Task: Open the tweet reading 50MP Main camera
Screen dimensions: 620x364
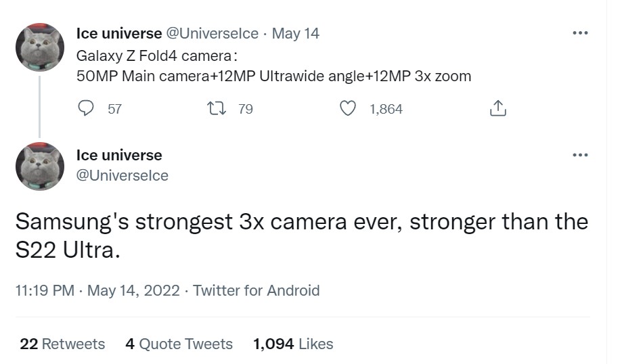Action: tap(273, 76)
